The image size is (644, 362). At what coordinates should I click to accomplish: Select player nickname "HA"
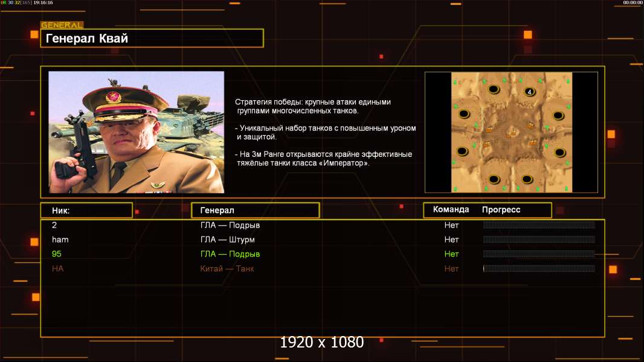pyautogui.click(x=57, y=268)
